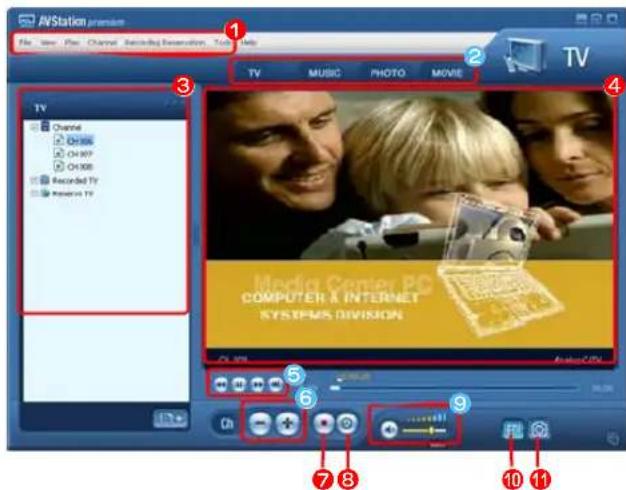
Task: Decrease the channel with the minus button
Action: click(260, 423)
